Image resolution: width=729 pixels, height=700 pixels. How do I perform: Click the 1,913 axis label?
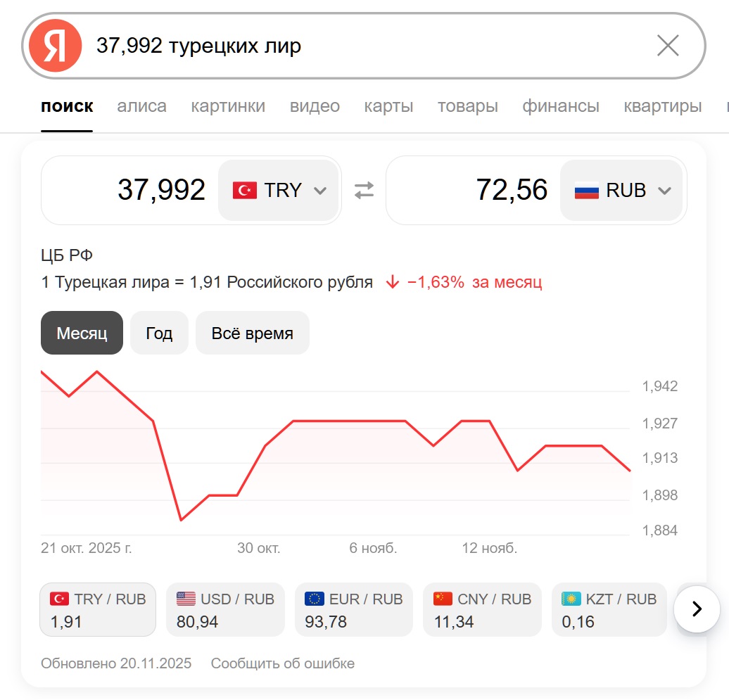pyautogui.click(x=660, y=458)
